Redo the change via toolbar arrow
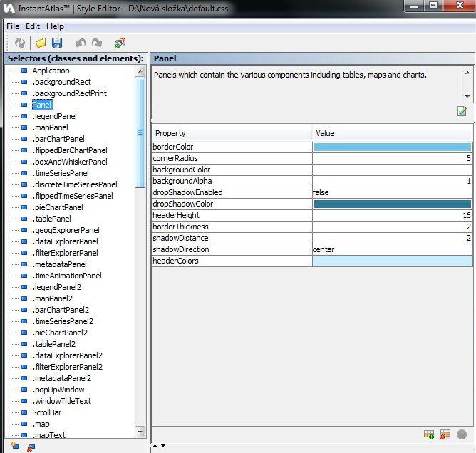476x453 pixels. pyautogui.click(x=97, y=43)
